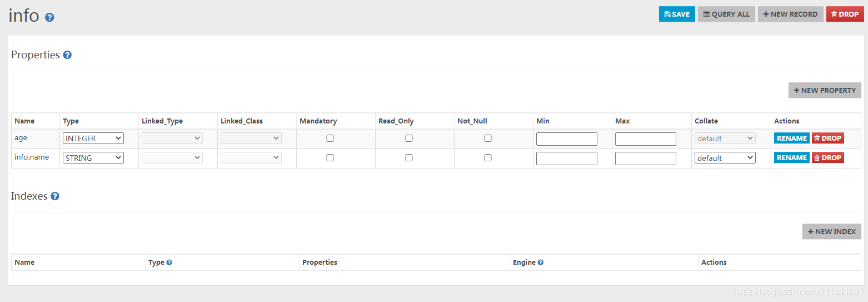Drop the info class with the top red button
This screenshot has width=868, height=302.
[x=845, y=14]
